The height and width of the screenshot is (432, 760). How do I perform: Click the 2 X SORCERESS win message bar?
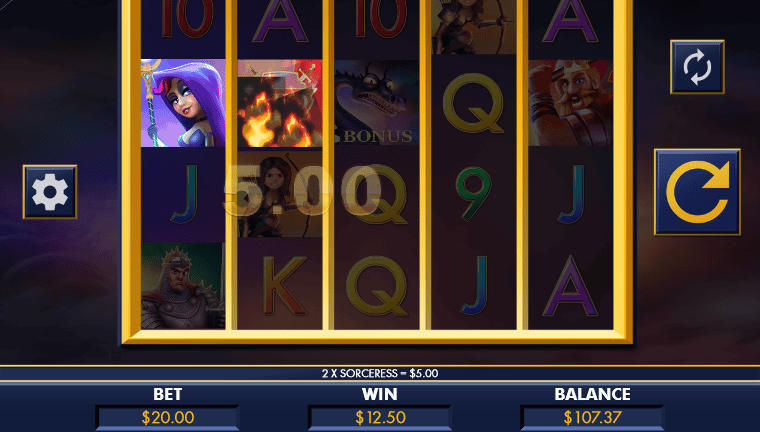[380, 373]
